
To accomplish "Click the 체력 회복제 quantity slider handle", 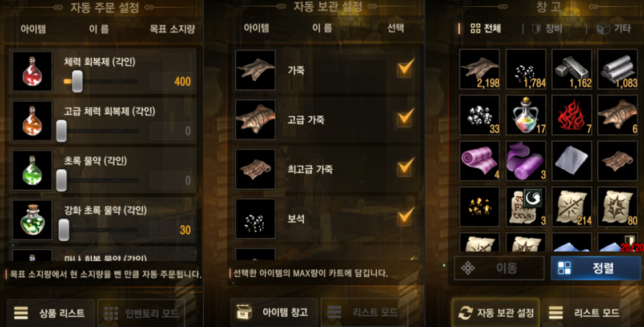I will coord(77,81).
